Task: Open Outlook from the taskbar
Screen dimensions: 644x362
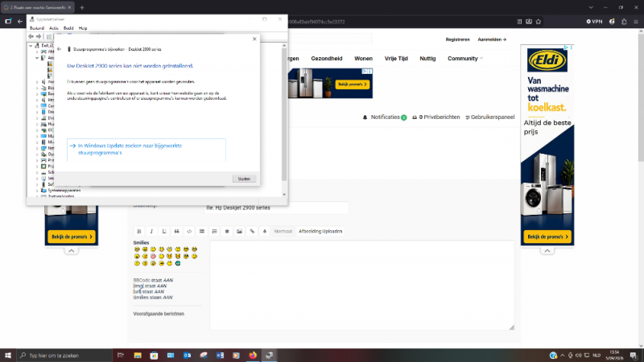Action: [188, 356]
